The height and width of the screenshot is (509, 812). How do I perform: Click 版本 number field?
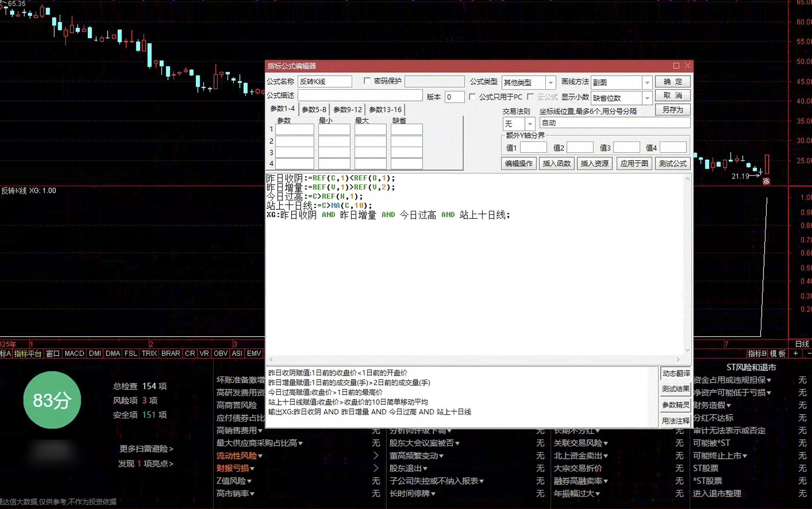pos(454,97)
